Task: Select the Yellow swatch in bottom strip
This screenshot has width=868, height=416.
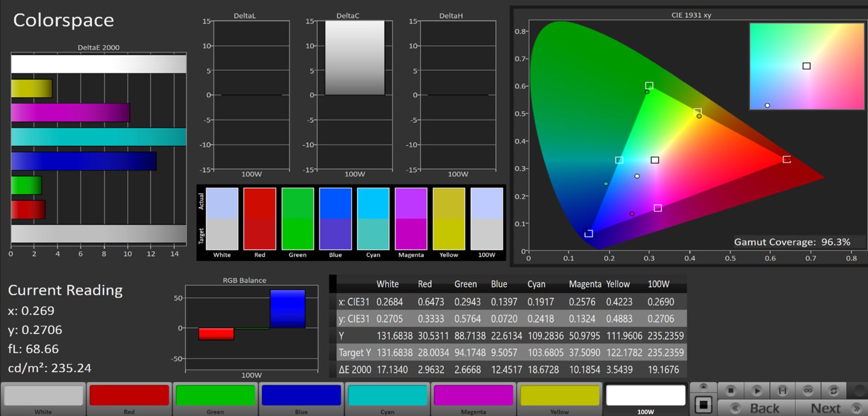Action: pos(560,396)
